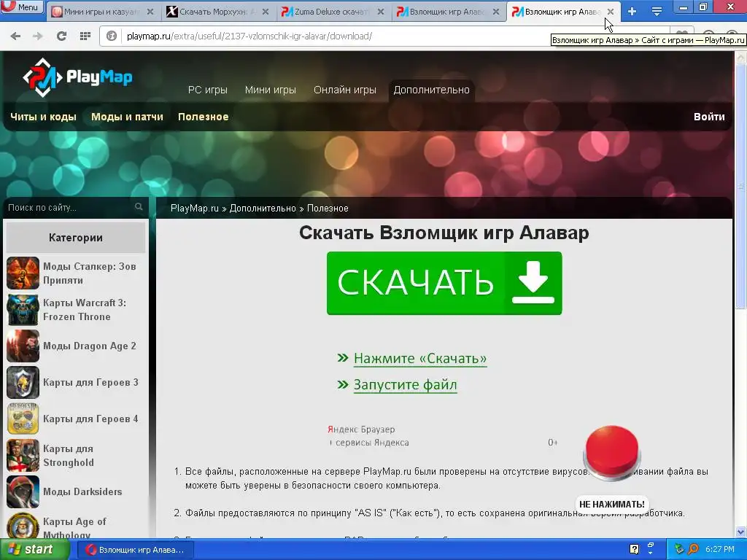This screenshot has width=747, height=560.
Task: Open Моды Сталкер: Зов Припяти category
Action: [x=90, y=273]
